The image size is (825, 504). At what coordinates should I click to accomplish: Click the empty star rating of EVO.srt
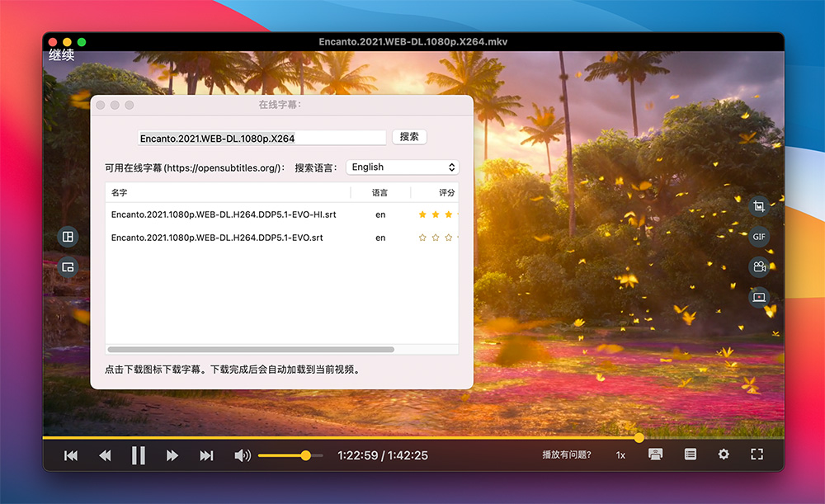tap(438, 238)
